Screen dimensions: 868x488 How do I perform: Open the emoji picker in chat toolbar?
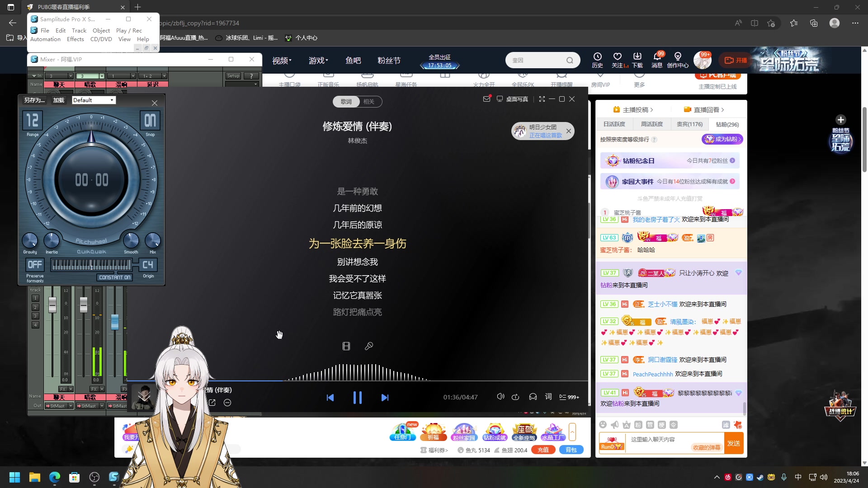[603, 425]
